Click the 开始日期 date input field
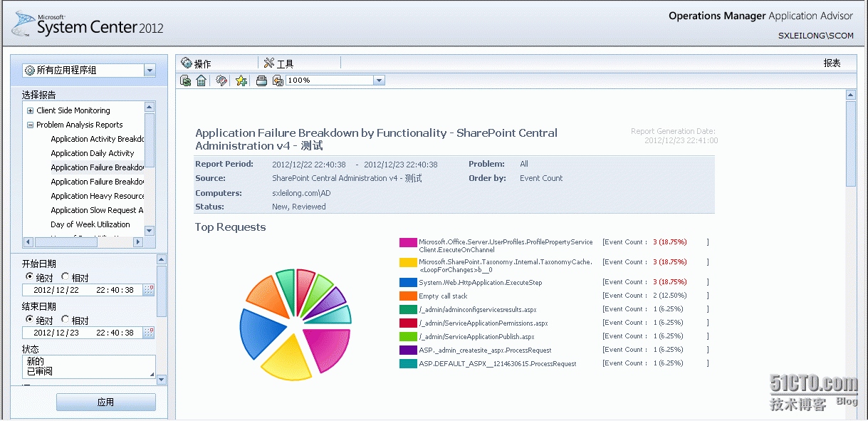The height and width of the screenshot is (421, 868). tap(82, 290)
